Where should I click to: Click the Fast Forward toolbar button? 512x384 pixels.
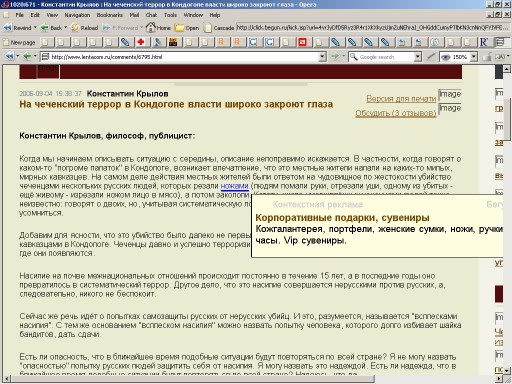tap(120, 28)
